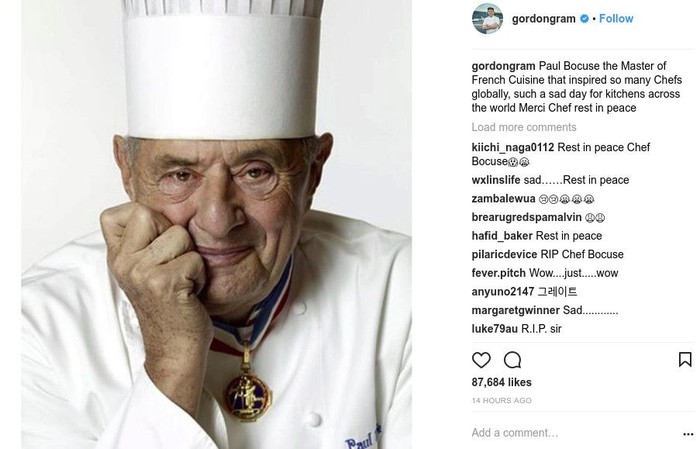Open the 14 hours ago timestamp

point(501,401)
